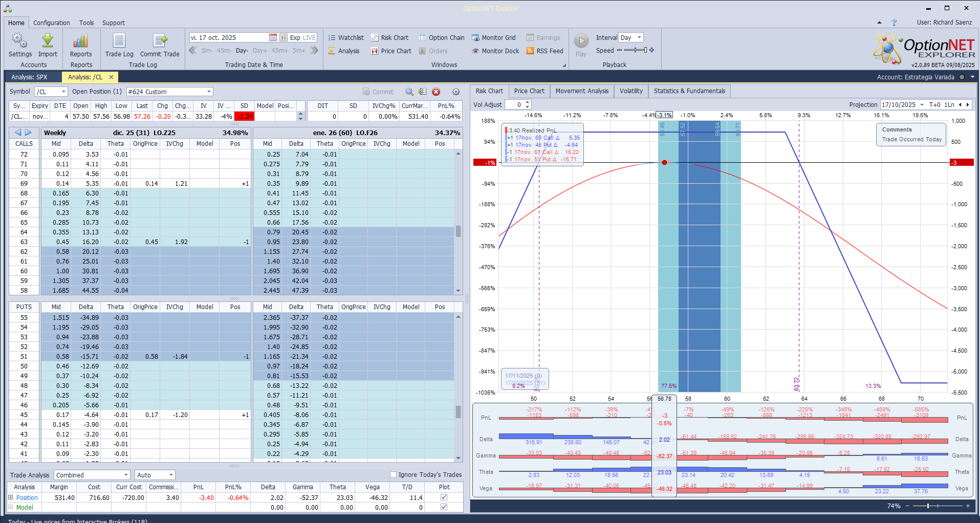Open the Trade Log icon
The width and height of the screenshot is (980, 523).
pos(119,41)
